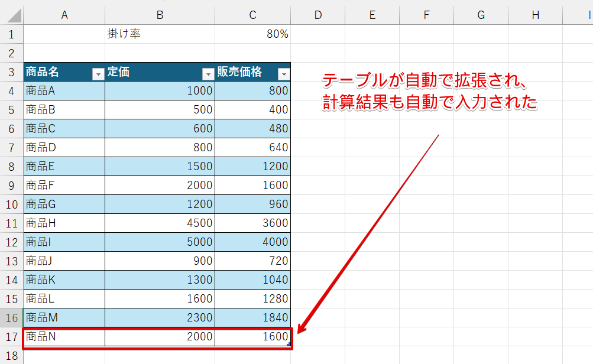The width and height of the screenshot is (593, 364).
Task: Click the 4000 sale price cell
Action: pos(252,242)
